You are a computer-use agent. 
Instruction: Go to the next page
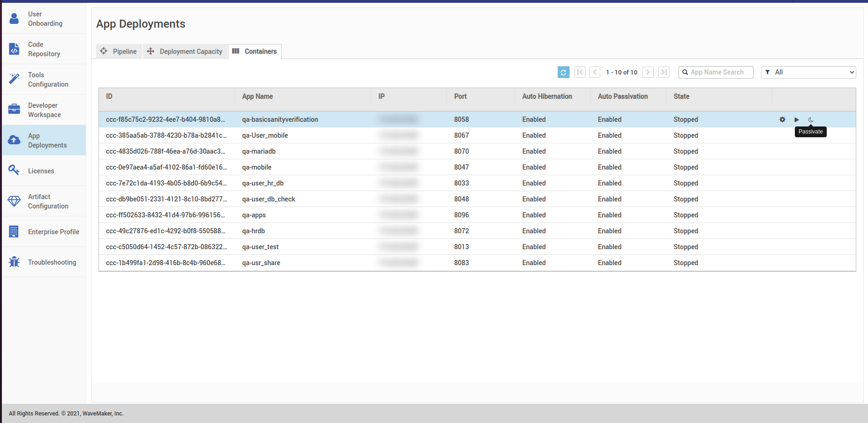coord(648,72)
